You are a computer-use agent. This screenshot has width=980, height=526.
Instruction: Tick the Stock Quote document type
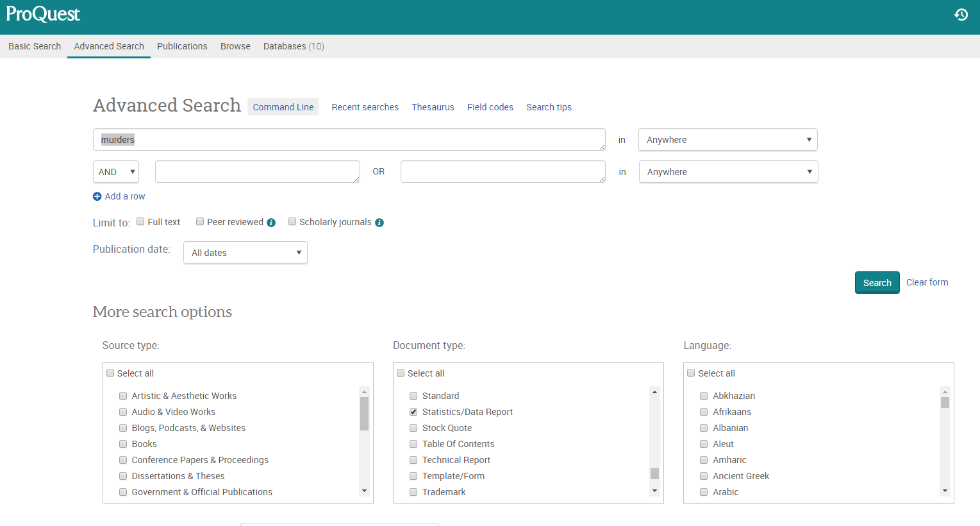pyautogui.click(x=413, y=428)
